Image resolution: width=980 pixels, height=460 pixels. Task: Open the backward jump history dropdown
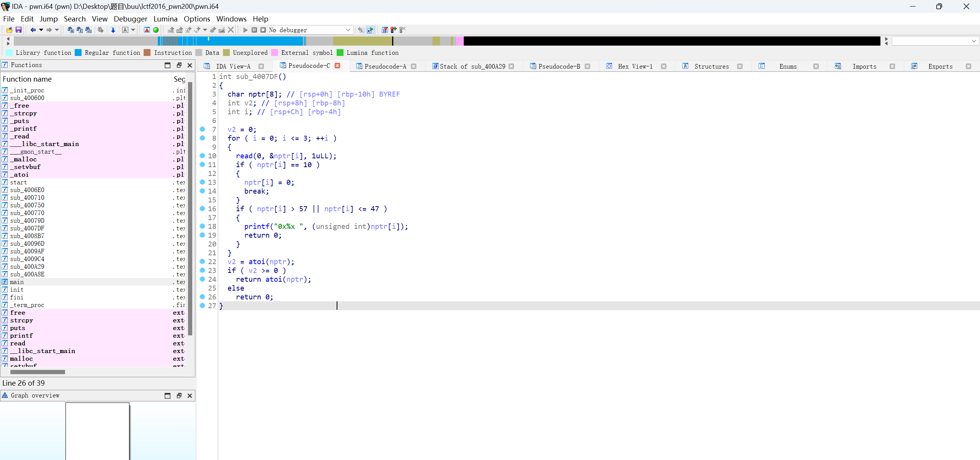click(41, 30)
